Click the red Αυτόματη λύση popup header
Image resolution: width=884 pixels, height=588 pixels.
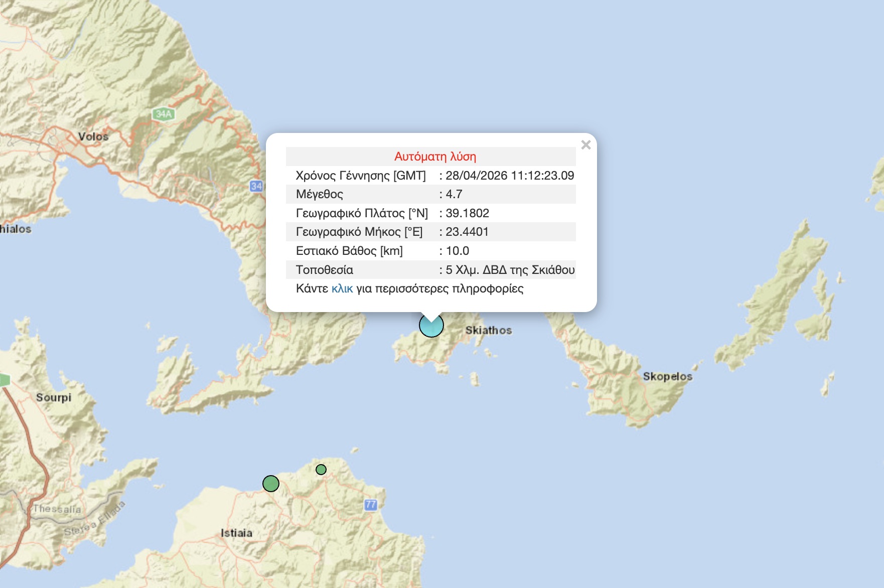435,157
